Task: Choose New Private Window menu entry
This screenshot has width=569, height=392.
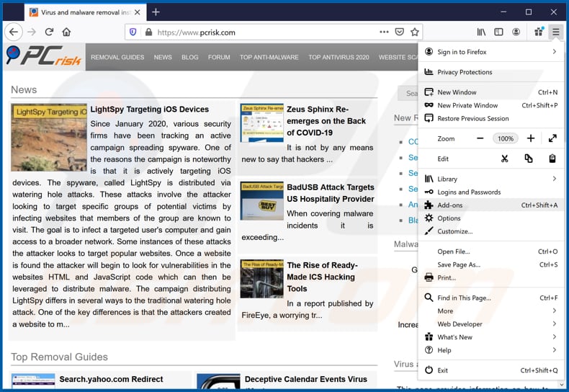Action: pos(467,105)
